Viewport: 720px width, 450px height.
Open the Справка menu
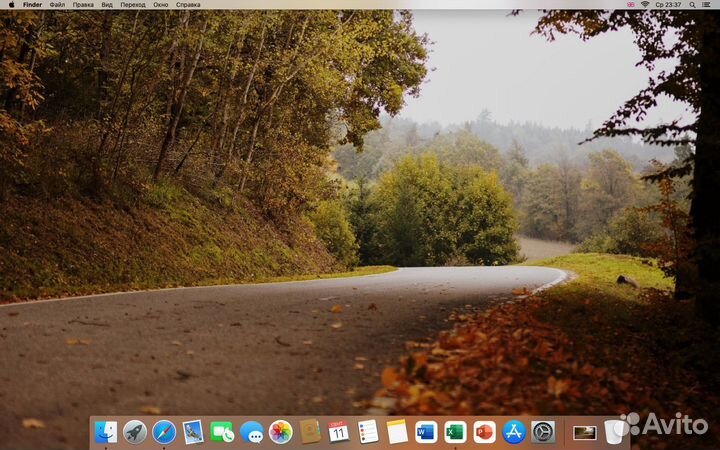point(188,5)
